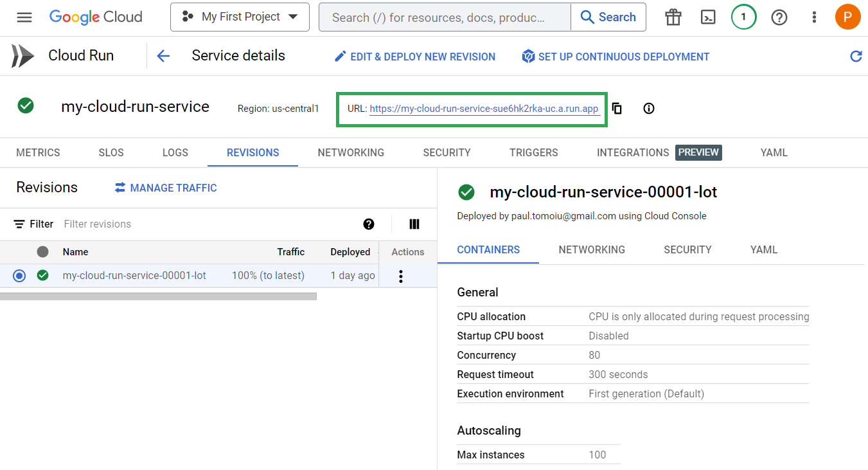Screen dimensions: 868x470
Task: Open the My First Project selector
Action: (240, 17)
